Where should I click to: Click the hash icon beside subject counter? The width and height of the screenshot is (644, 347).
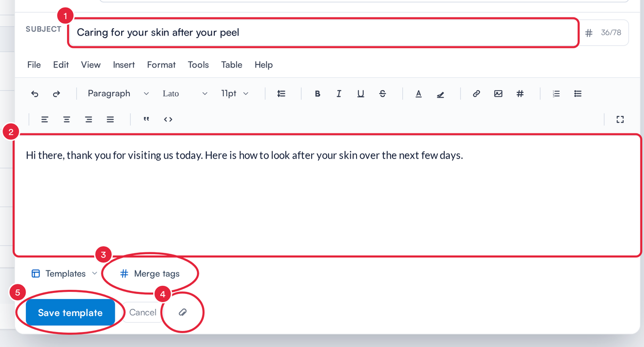[589, 33]
